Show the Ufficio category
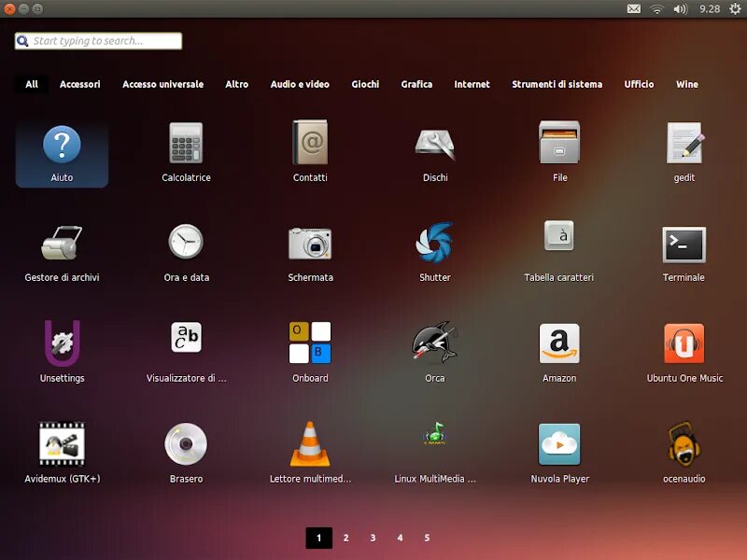This screenshot has height=560, width=747. tap(639, 84)
